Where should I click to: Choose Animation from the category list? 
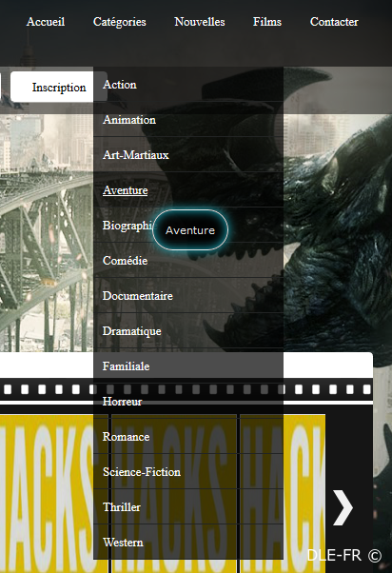188,120
